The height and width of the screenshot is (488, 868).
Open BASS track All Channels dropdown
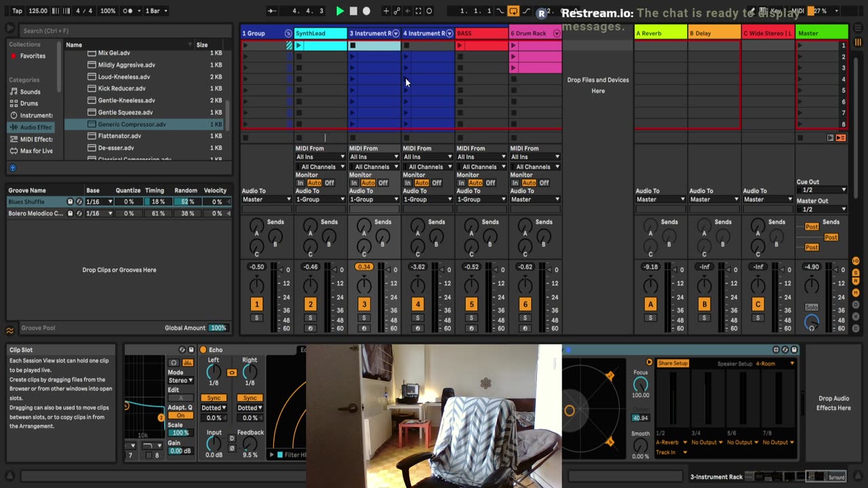481,167
